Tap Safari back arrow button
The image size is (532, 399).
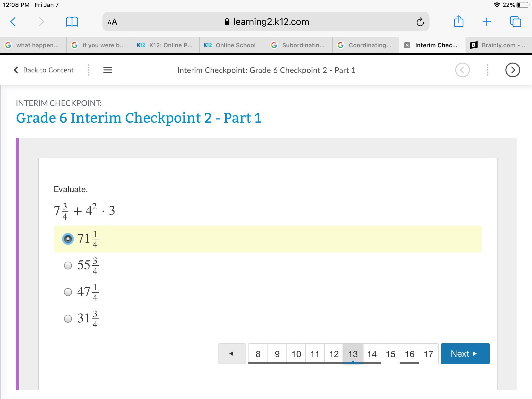13,22
